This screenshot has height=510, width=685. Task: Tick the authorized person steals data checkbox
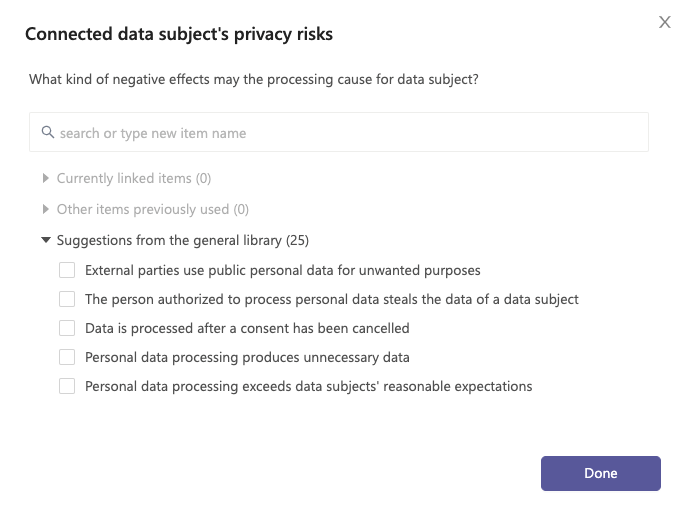click(67, 299)
